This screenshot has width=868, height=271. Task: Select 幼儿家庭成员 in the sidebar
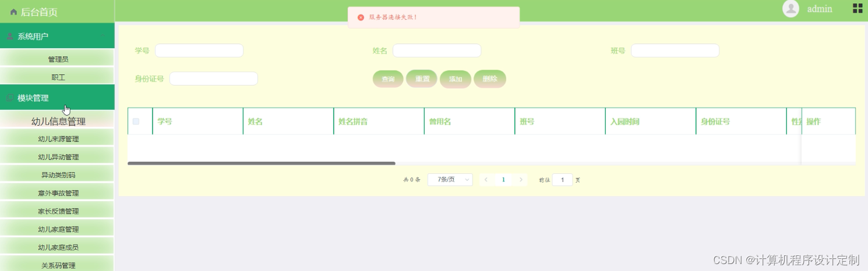point(57,247)
